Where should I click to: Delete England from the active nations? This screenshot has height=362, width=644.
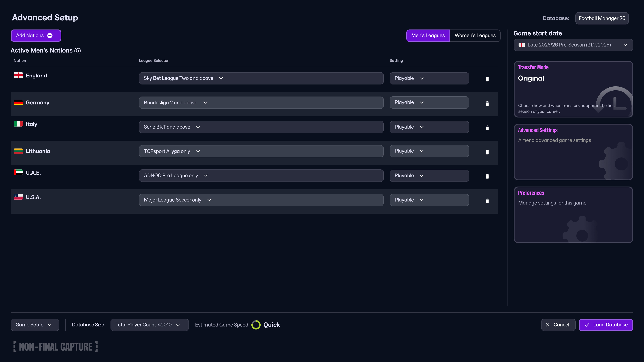487,79
